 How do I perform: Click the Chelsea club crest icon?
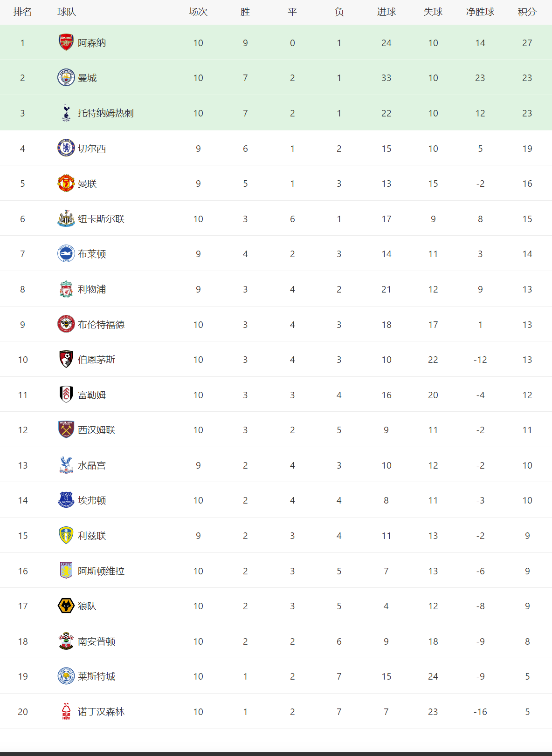66,148
